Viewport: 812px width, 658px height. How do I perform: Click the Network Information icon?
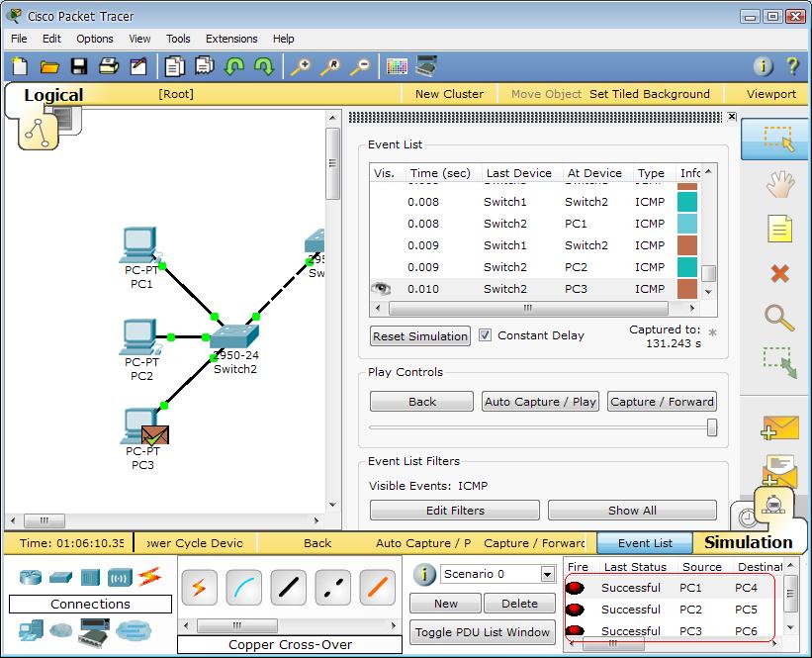pyautogui.click(x=763, y=66)
